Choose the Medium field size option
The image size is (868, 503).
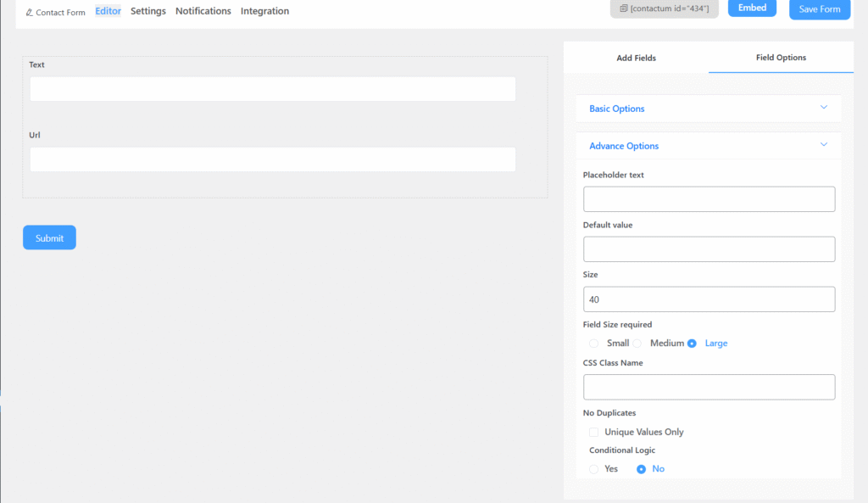pyautogui.click(x=637, y=344)
